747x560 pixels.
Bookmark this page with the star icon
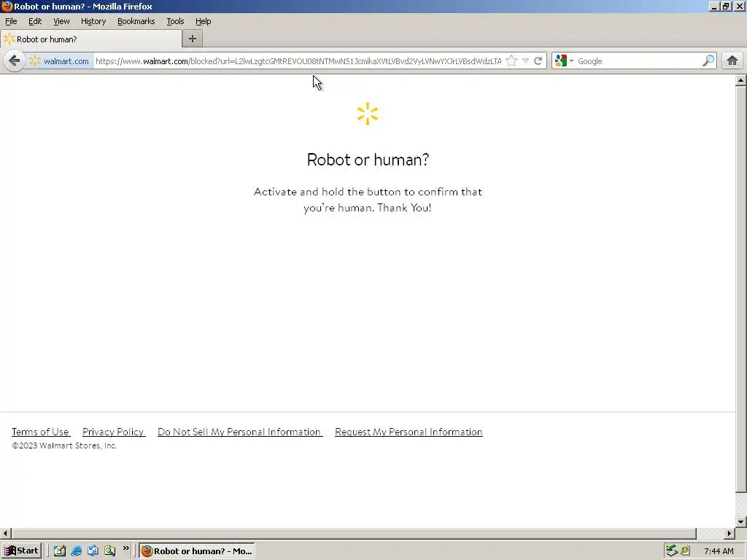pyautogui.click(x=511, y=61)
